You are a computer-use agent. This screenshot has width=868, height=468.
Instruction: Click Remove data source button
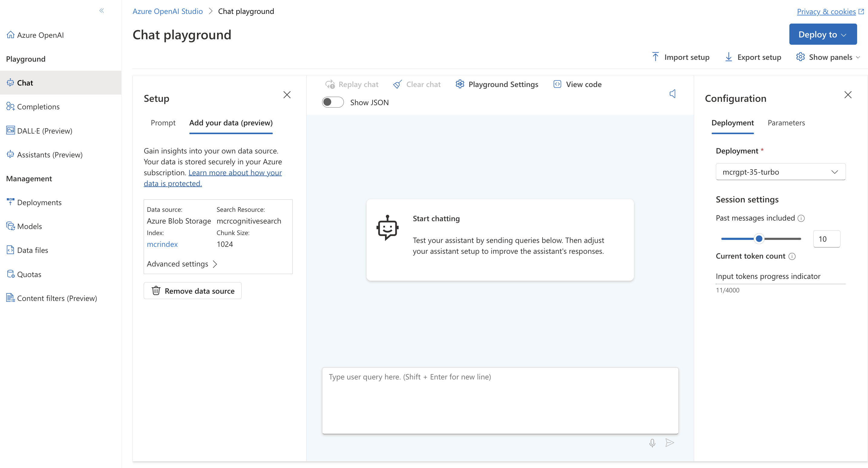pyautogui.click(x=193, y=291)
